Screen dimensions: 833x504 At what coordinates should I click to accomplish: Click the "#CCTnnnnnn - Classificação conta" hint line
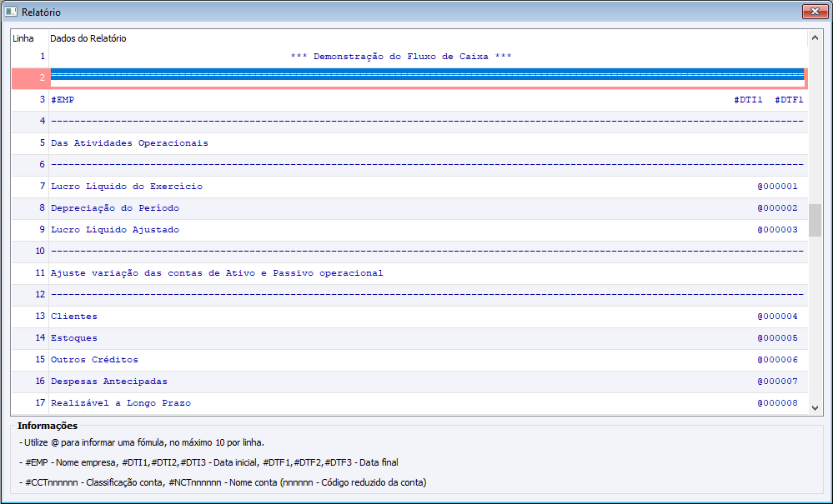click(x=223, y=483)
